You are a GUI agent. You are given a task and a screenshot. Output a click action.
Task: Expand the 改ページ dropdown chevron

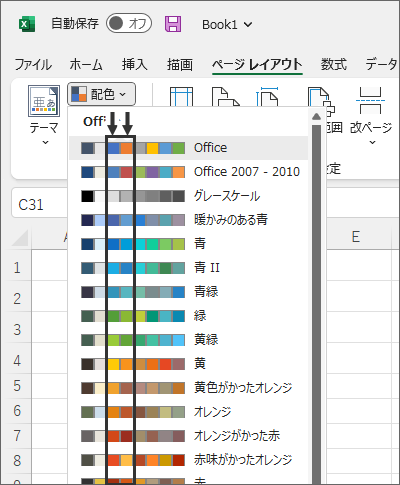point(373,143)
